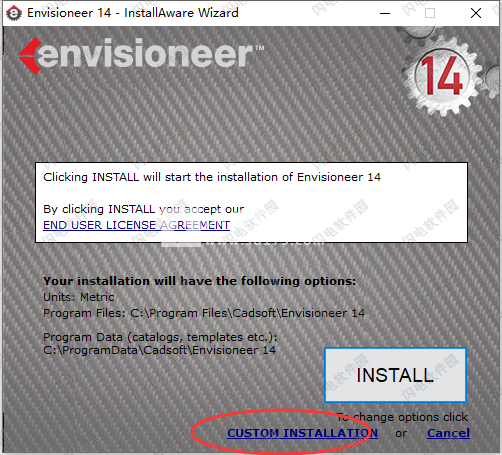Click the gear badge showing number 14

point(442,76)
